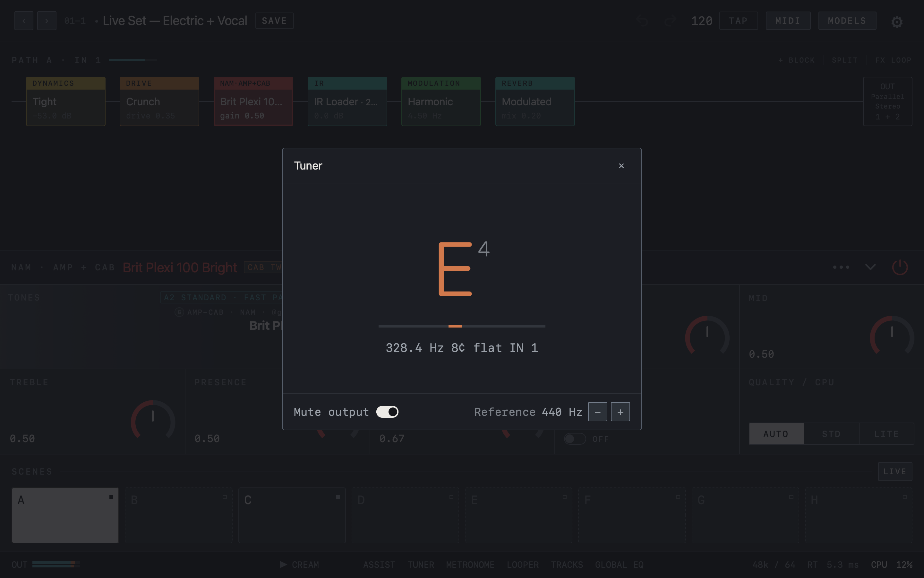Click the LIVE button in Scenes
The height and width of the screenshot is (578, 924).
pyautogui.click(x=895, y=471)
